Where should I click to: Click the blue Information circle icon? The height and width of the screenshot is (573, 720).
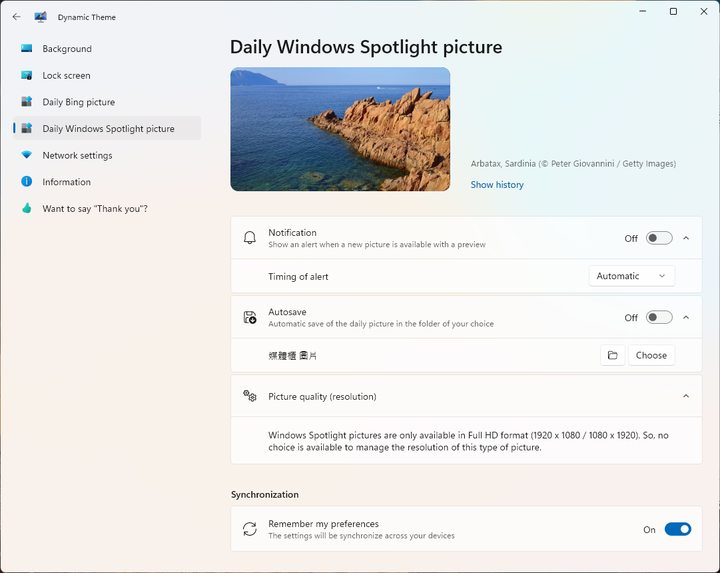pos(27,182)
